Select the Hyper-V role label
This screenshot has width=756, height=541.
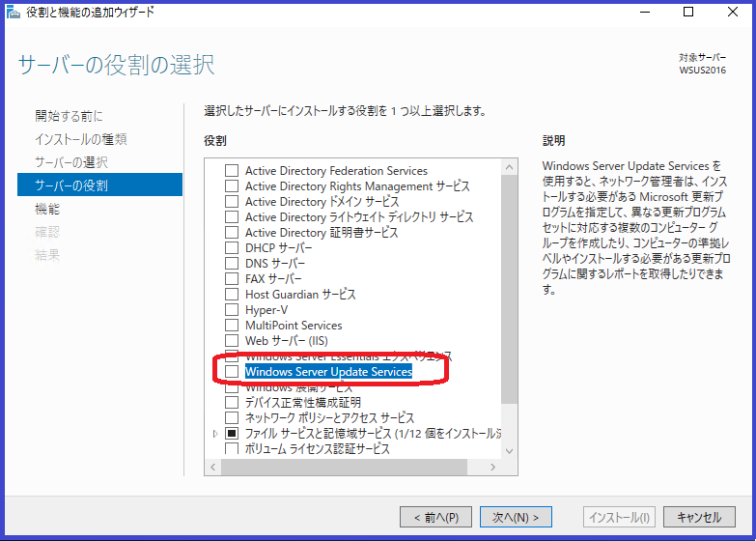[266, 310]
